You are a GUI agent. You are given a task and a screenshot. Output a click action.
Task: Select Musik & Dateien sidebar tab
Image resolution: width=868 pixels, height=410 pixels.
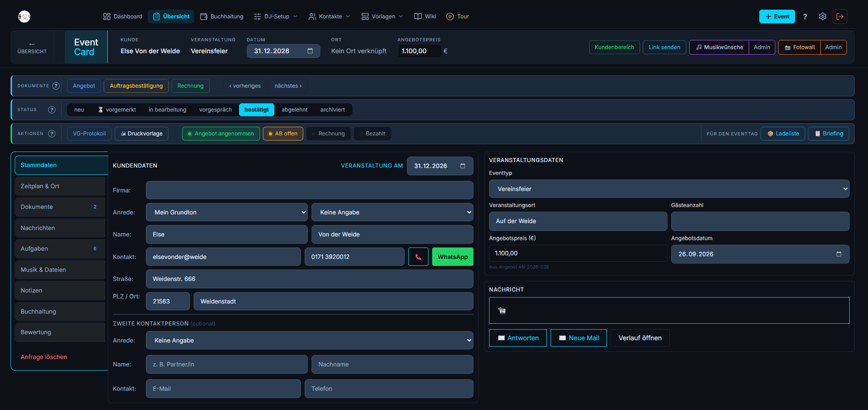(x=60, y=270)
